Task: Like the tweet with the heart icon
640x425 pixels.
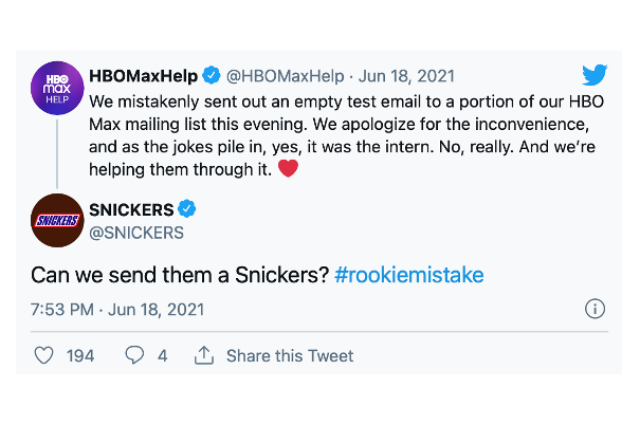Action: (x=44, y=355)
